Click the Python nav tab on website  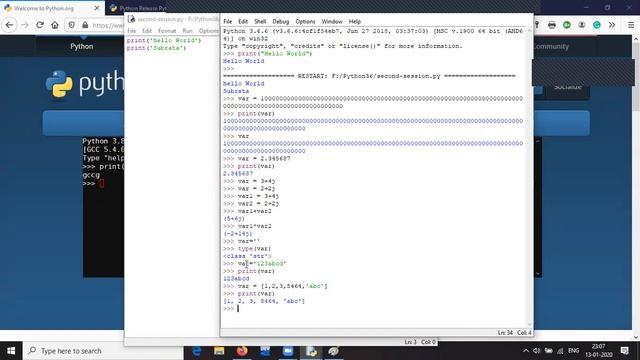[82, 47]
